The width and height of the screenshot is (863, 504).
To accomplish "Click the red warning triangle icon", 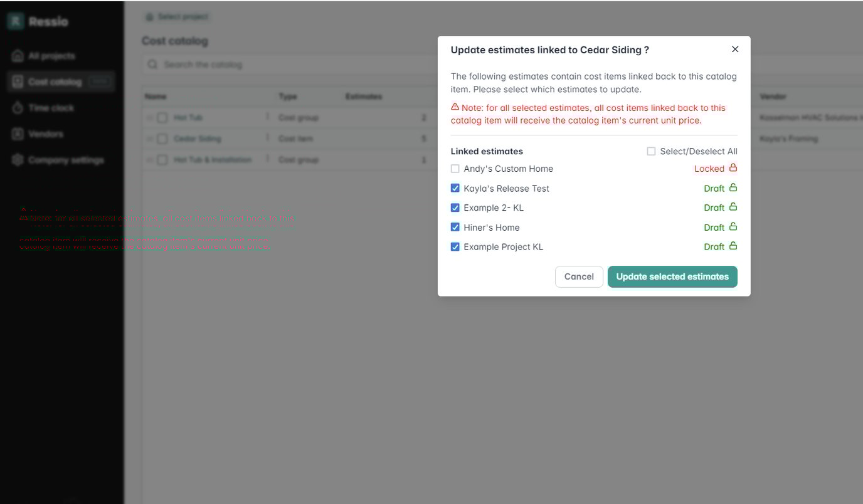I will click(455, 107).
